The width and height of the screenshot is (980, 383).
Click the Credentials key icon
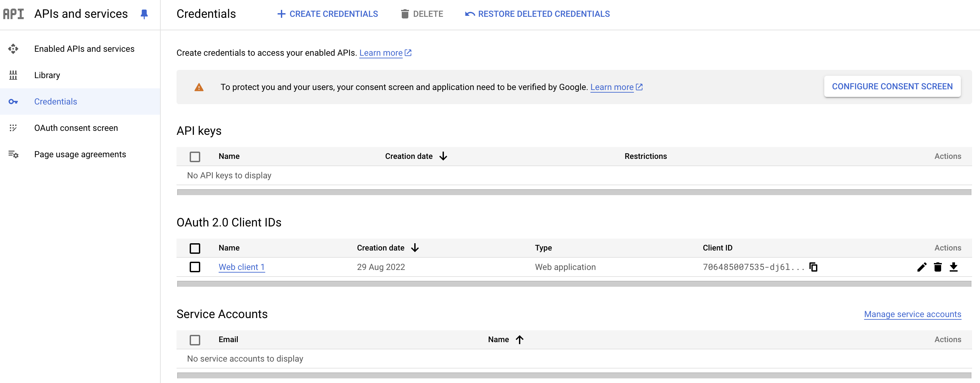tap(13, 102)
